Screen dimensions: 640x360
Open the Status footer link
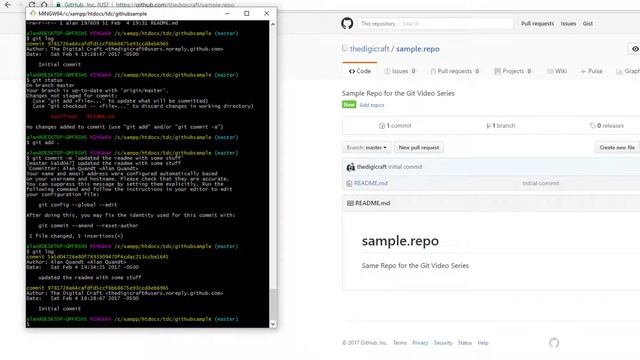[x=464, y=343]
